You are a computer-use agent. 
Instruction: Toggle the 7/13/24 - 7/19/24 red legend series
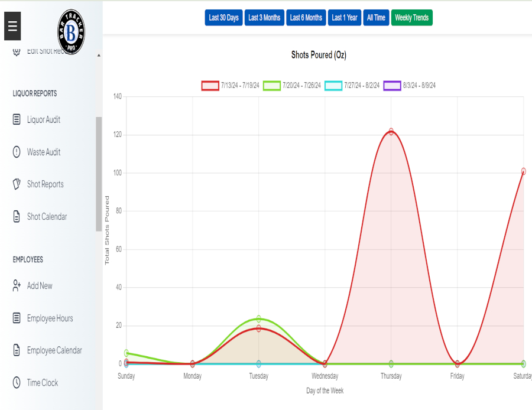click(210, 86)
